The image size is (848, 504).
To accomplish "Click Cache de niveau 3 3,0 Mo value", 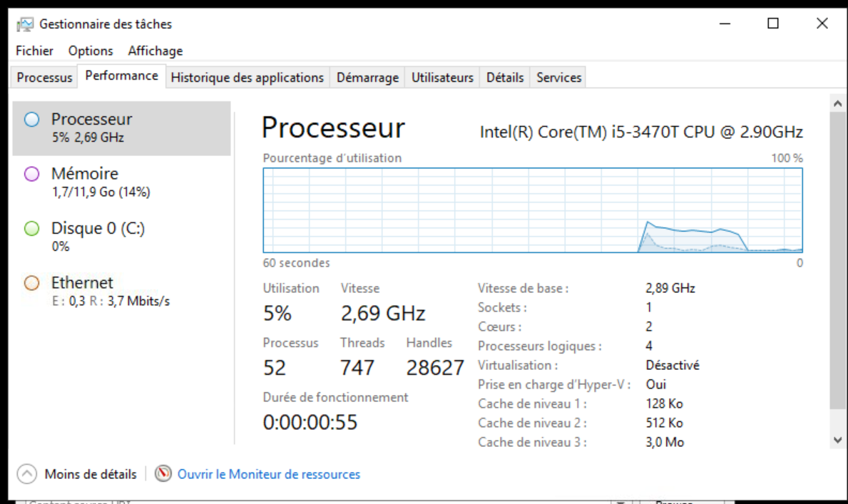I will pyautogui.click(x=665, y=443).
